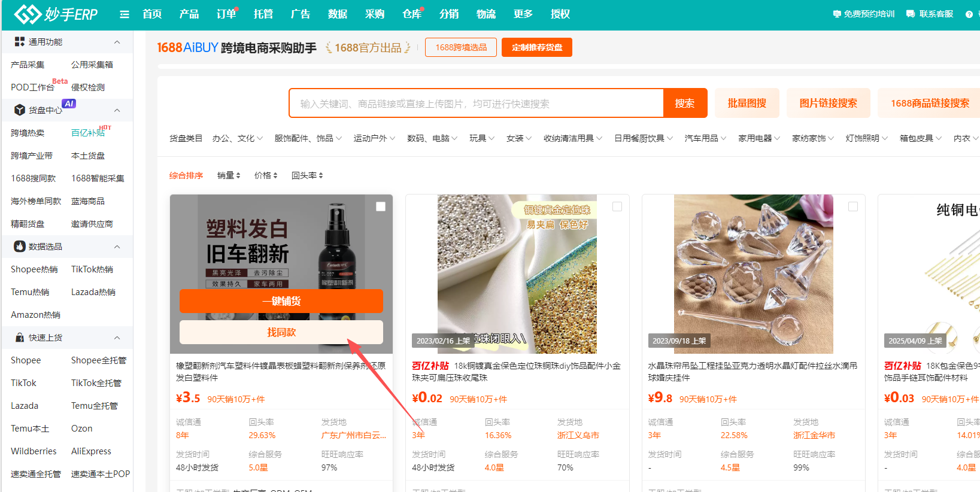This screenshot has width=980, height=492.
Task: Open Amazon热销 in sidebar
Action: tap(35, 315)
